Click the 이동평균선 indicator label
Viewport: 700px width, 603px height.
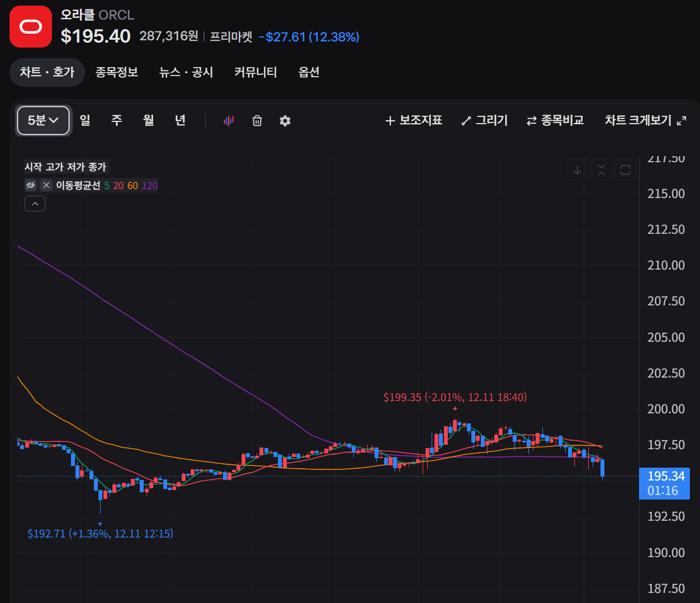[x=78, y=186]
